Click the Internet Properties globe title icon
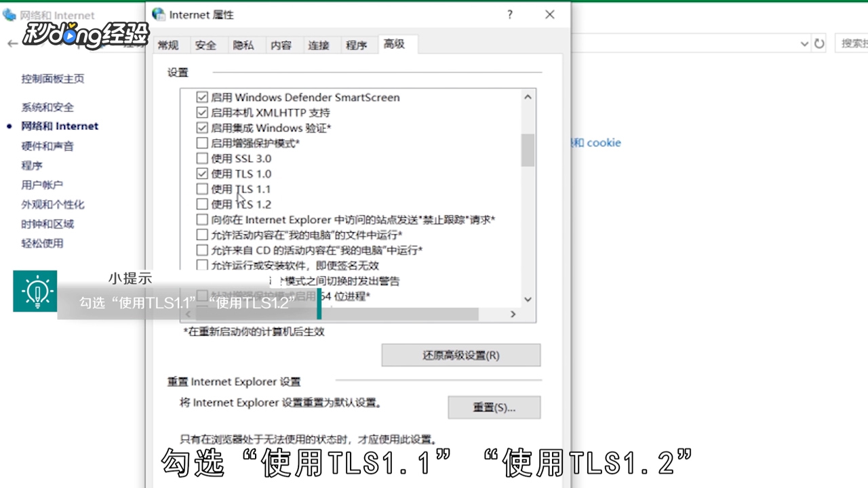The height and width of the screenshot is (488, 868). 158,14
